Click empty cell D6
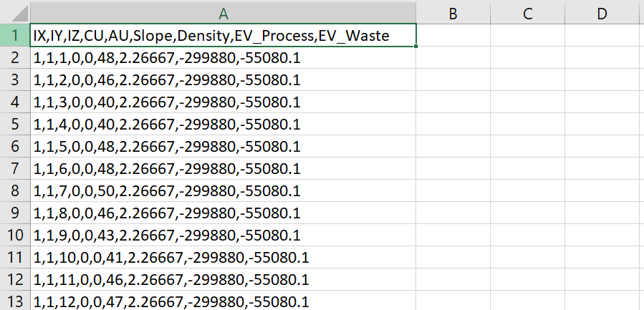Viewport: 644px width, 310px height. tap(602, 146)
